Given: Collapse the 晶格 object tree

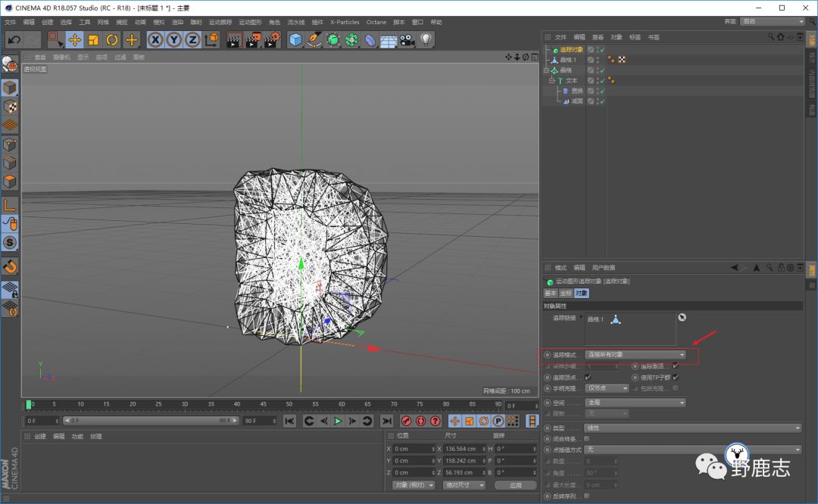Looking at the screenshot, I should pyautogui.click(x=547, y=70).
